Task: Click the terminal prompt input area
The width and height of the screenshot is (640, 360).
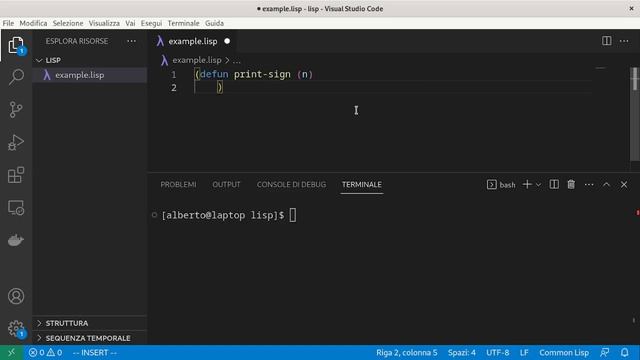Action: [293, 215]
